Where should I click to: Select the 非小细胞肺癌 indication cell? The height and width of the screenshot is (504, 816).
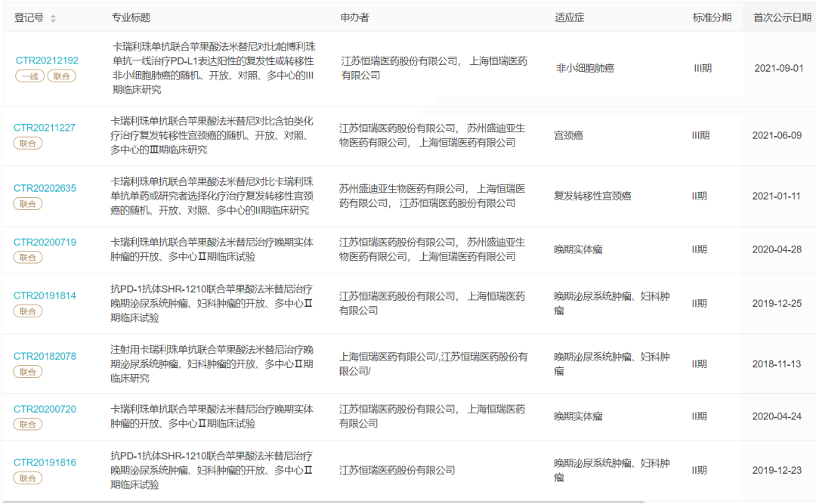click(585, 68)
